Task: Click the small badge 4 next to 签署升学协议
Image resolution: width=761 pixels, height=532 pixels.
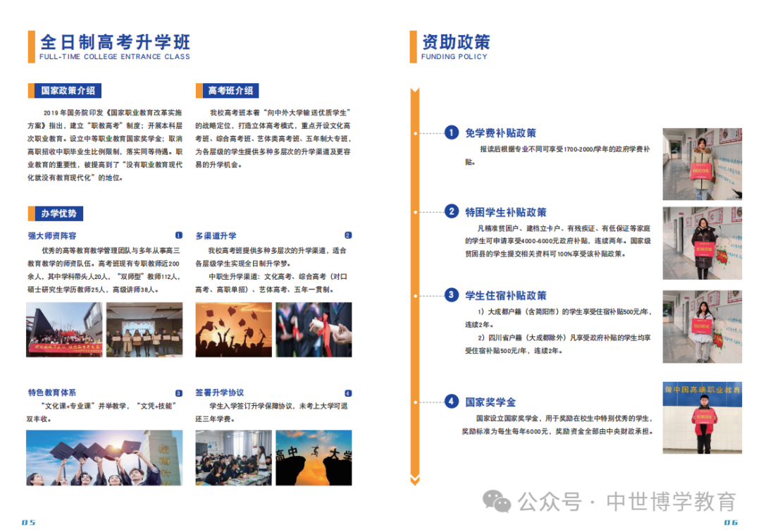Action: (x=348, y=393)
